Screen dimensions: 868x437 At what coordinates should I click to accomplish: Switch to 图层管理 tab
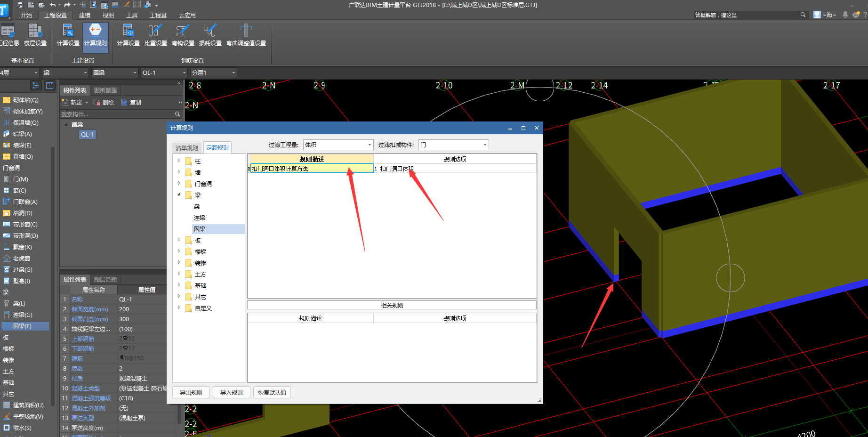pos(105,279)
